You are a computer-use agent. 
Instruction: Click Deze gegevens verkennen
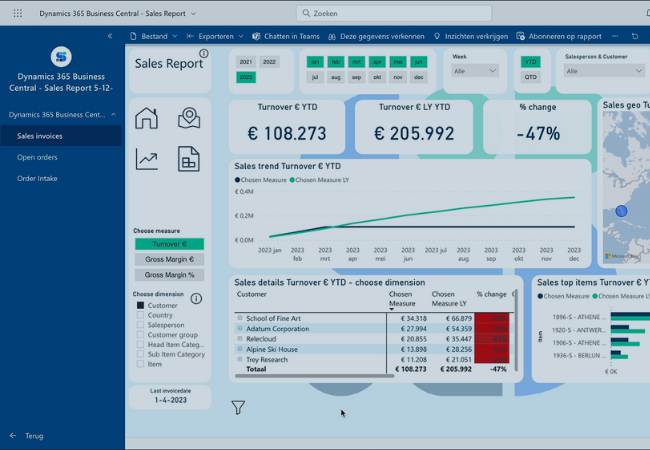(376, 36)
